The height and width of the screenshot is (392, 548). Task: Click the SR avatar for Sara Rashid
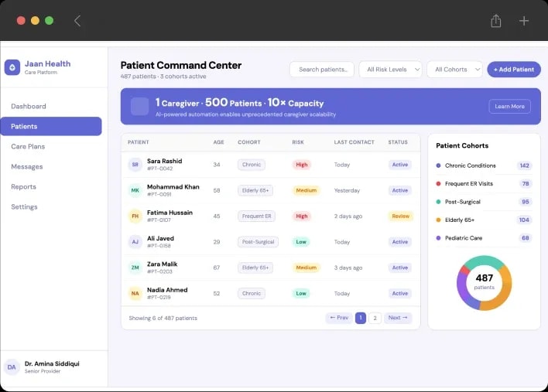[135, 165]
